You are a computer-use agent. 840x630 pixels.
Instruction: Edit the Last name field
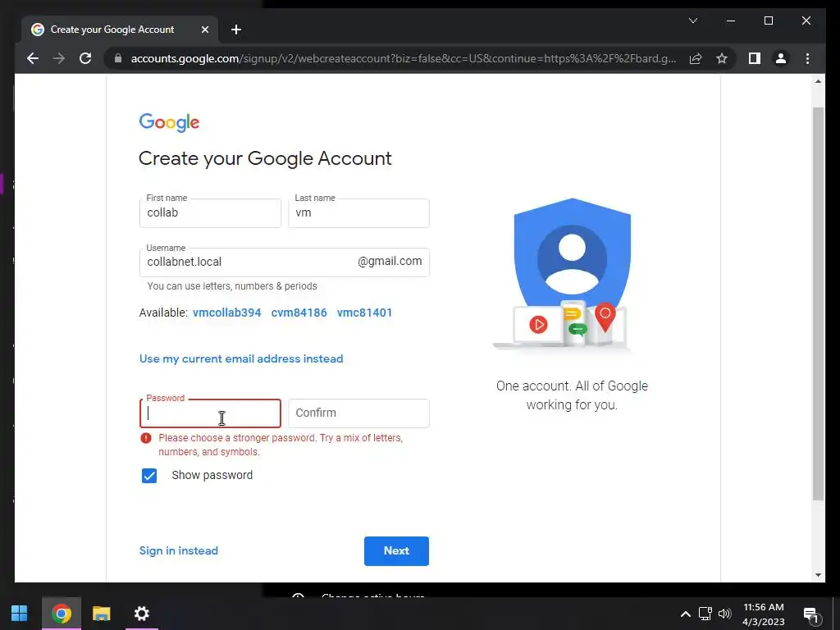(358, 213)
